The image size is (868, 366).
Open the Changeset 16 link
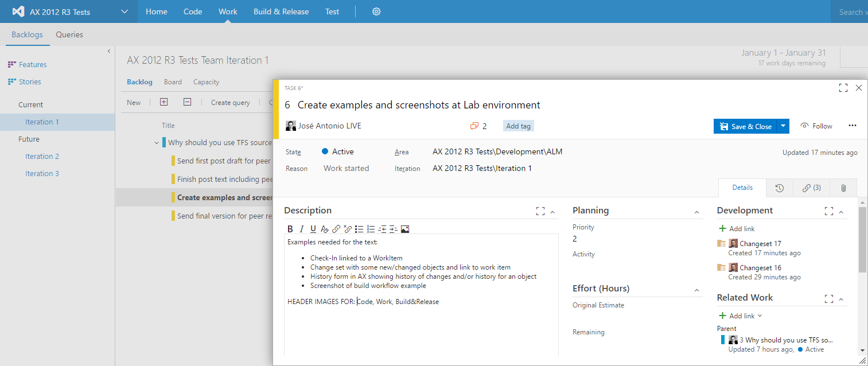(x=760, y=268)
